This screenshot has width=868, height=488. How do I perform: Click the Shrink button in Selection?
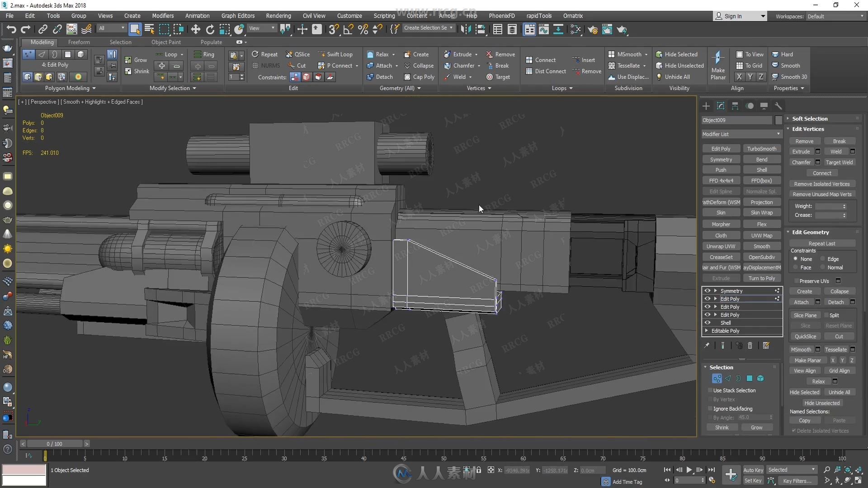click(722, 427)
